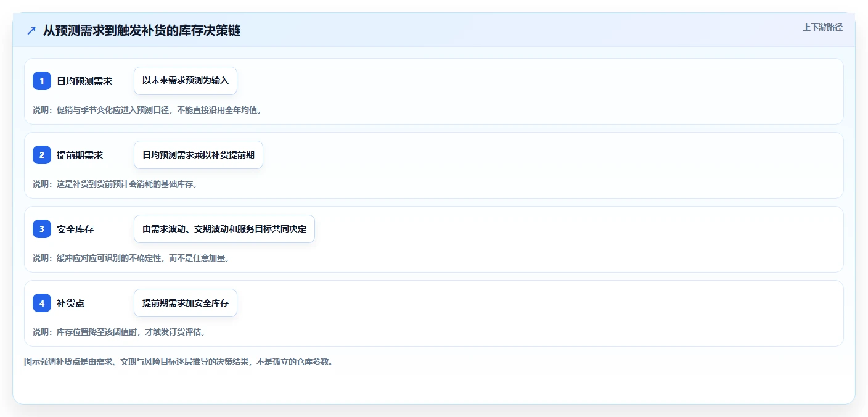Click step number badge 2
This screenshot has height=417, width=868.
tap(42, 155)
